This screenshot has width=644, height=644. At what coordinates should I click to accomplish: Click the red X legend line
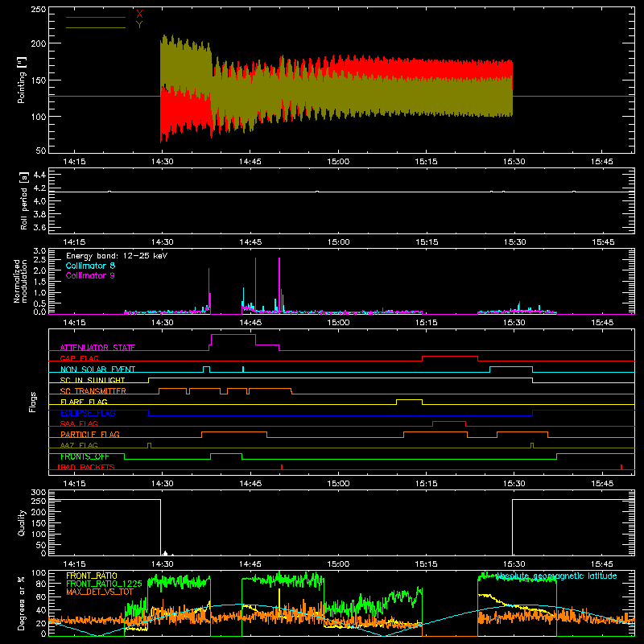click(x=96, y=17)
